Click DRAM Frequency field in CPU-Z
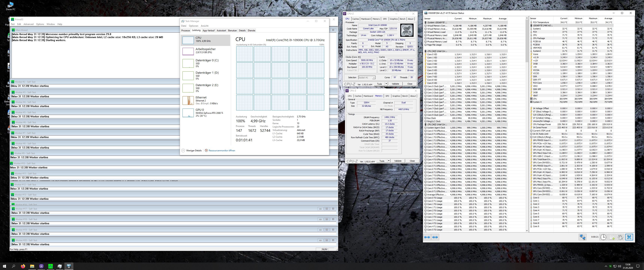Viewport: 644px width, 270px height. click(x=390, y=117)
